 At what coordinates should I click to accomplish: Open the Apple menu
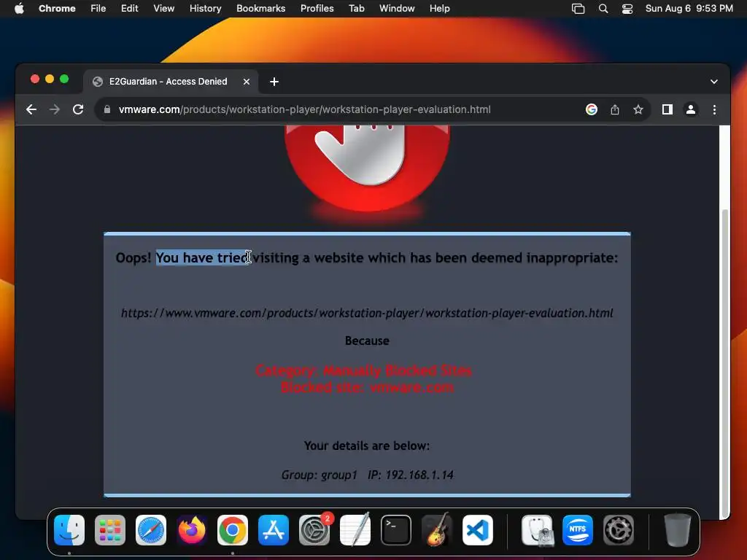tap(19, 9)
